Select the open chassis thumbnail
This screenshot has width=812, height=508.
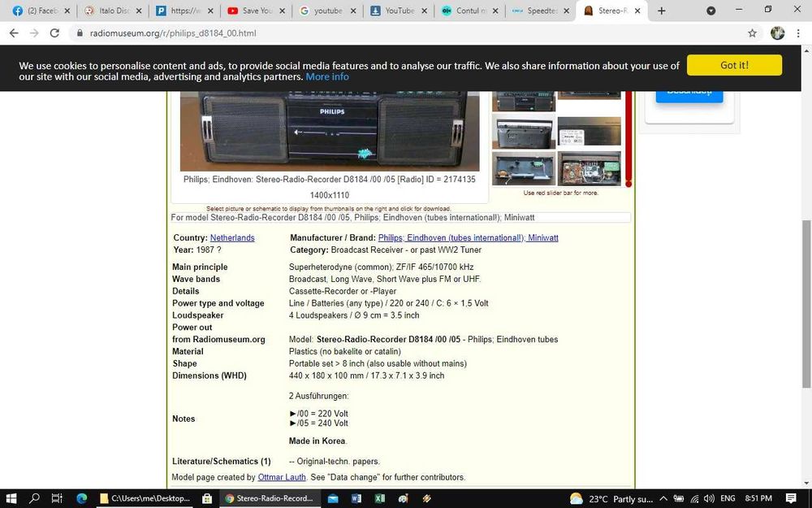coord(523,168)
